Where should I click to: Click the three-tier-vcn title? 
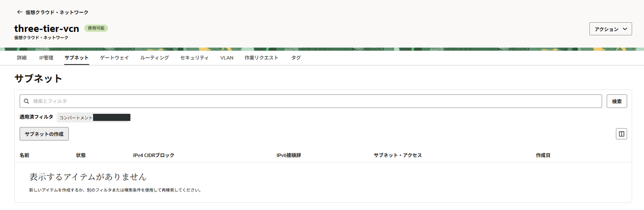pyautogui.click(x=47, y=28)
